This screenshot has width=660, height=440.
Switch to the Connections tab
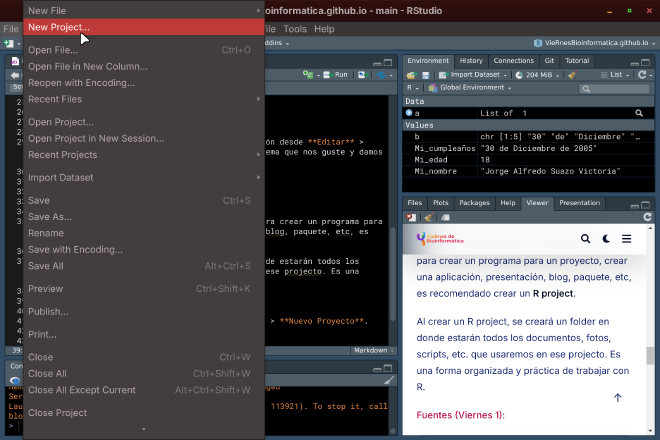pyautogui.click(x=514, y=61)
